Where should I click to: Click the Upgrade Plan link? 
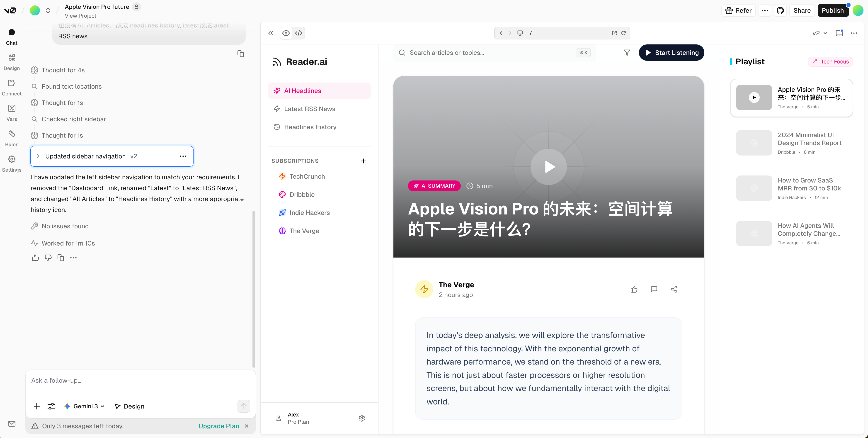(219, 426)
